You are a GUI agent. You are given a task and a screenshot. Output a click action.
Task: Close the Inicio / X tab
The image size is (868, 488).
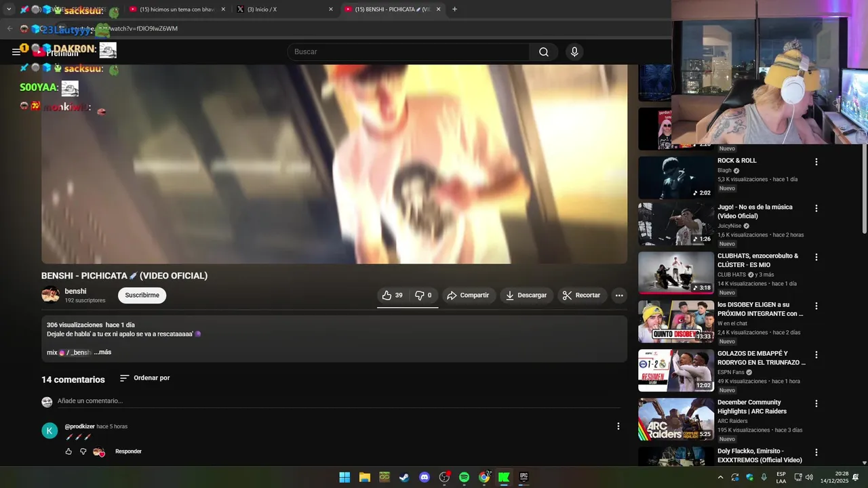click(331, 9)
